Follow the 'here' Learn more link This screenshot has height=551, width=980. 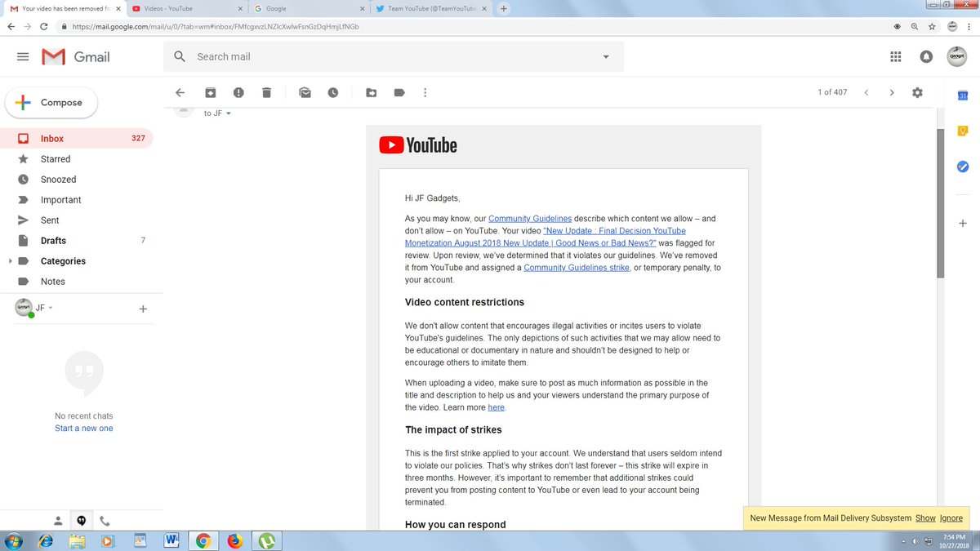tap(496, 407)
